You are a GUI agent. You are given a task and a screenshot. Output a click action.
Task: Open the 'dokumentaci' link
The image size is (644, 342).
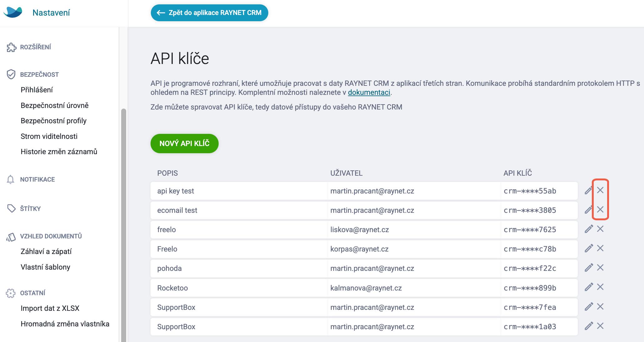(x=369, y=92)
